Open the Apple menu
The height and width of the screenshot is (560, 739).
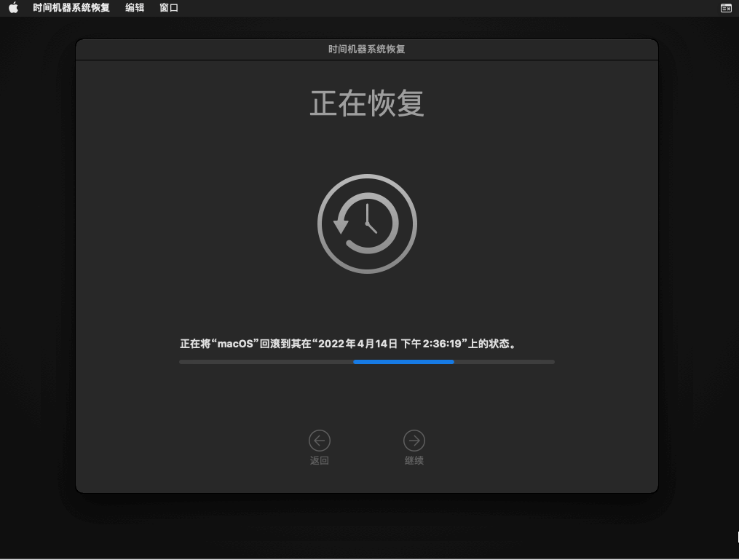click(13, 8)
